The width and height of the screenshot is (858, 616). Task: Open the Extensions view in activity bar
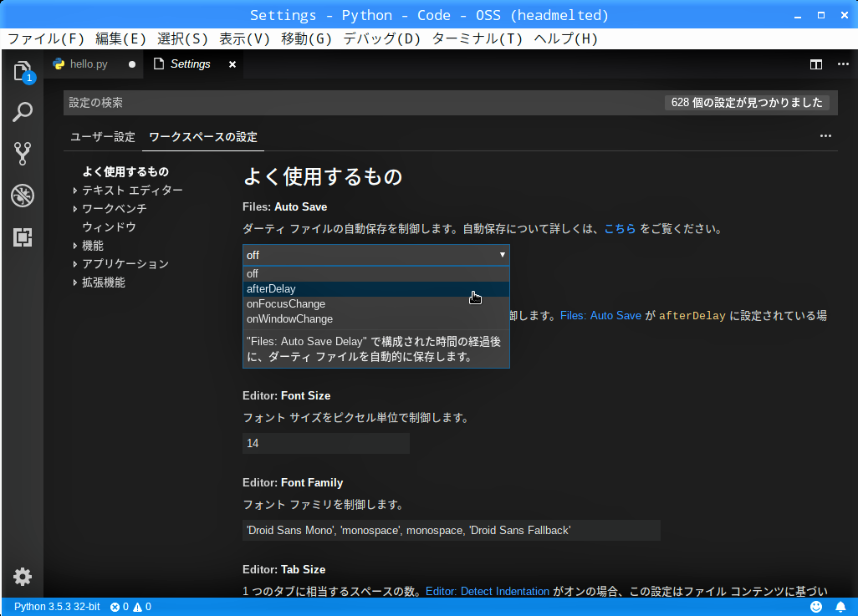(x=23, y=237)
